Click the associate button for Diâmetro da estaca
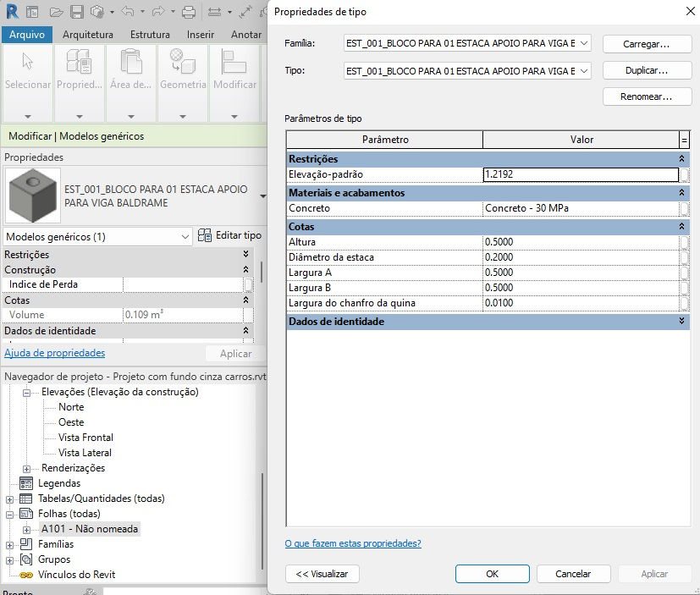The width and height of the screenshot is (700, 595). tap(684, 257)
